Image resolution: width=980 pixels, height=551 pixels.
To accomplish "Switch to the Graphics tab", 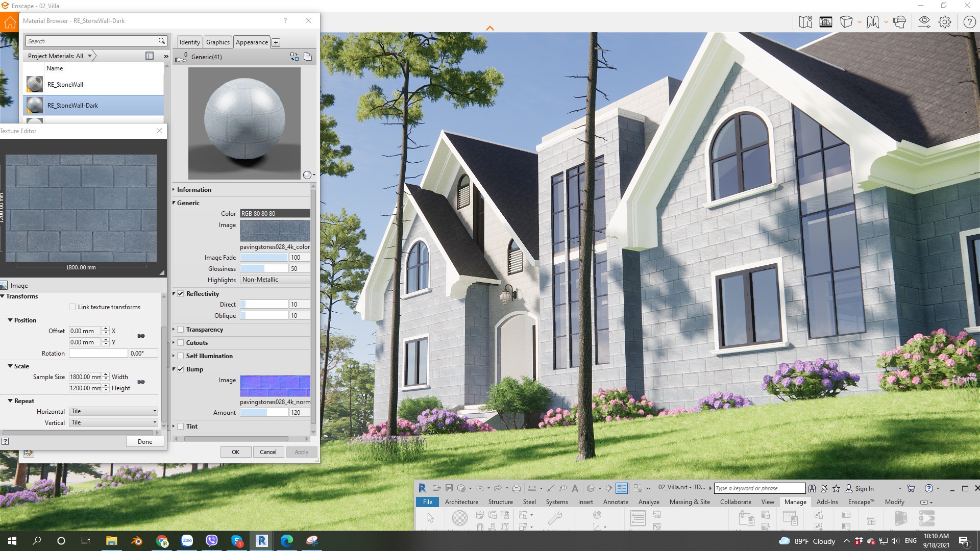I will tap(217, 42).
